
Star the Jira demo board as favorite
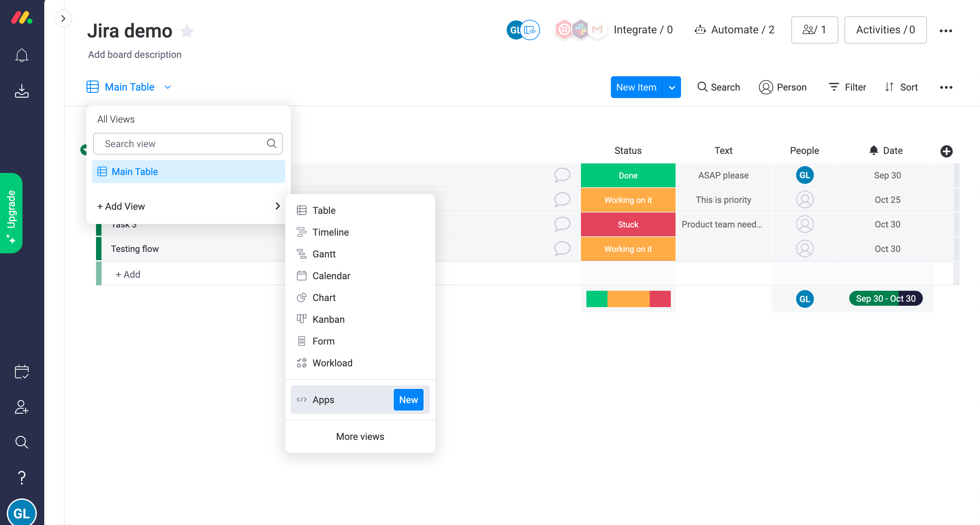pos(187,31)
